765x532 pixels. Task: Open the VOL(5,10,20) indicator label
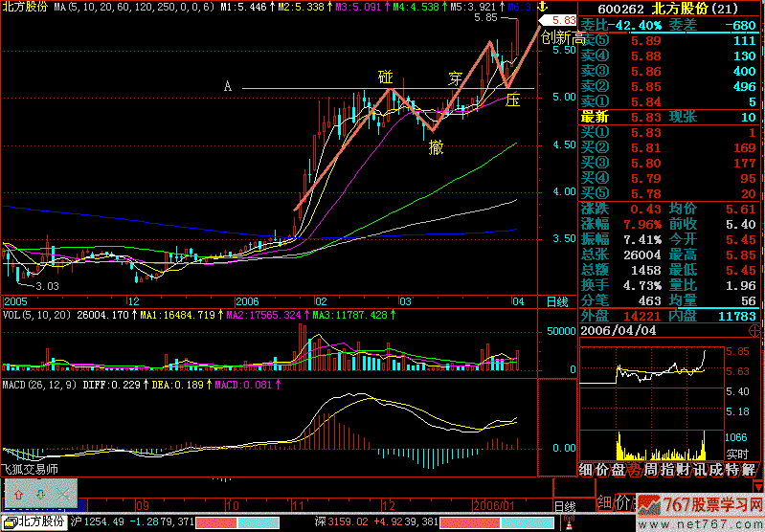[37, 314]
